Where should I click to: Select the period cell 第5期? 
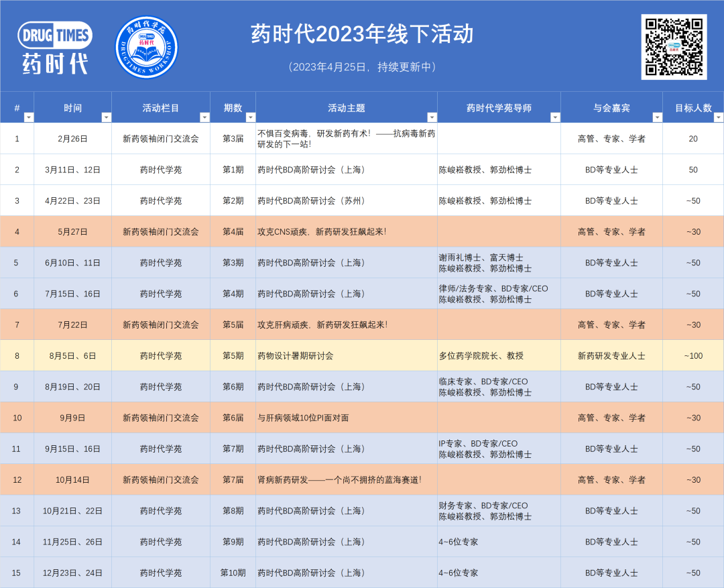tap(233, 355)
